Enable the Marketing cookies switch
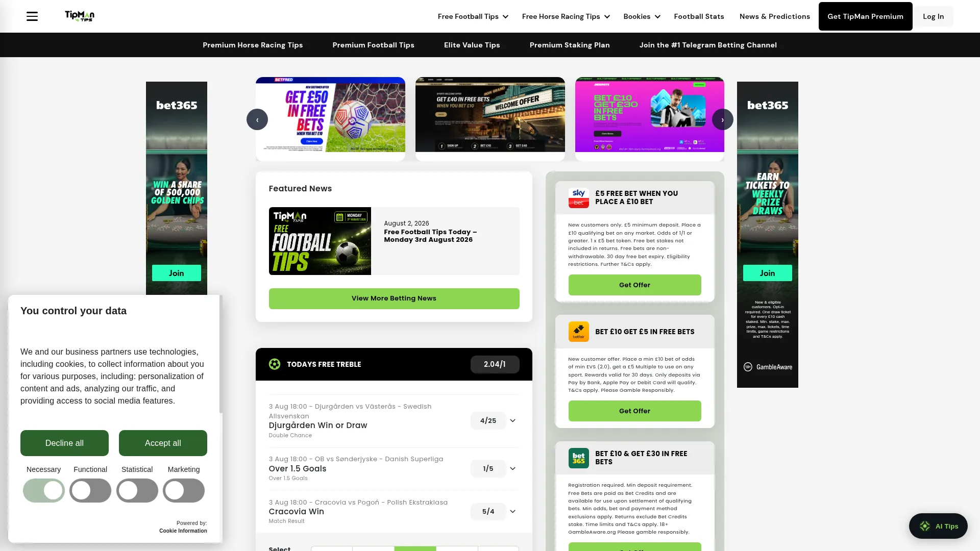Screen dimensions: 980x551 [184, 490]
